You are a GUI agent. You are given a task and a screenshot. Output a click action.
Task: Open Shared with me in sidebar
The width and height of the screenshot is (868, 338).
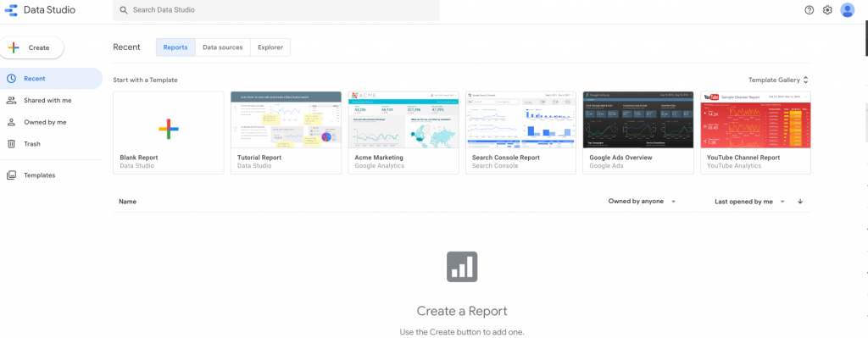pyautogui.click(x=51, y=100)
